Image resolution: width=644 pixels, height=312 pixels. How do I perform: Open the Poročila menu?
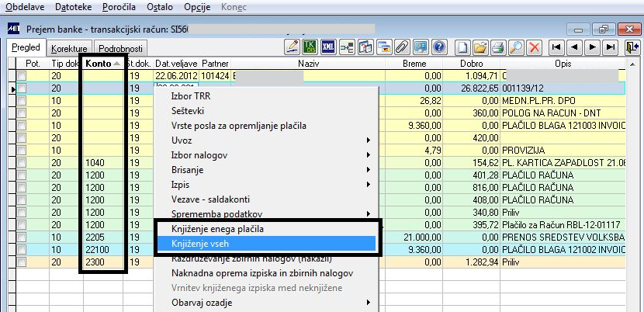(x=119, y=7)
